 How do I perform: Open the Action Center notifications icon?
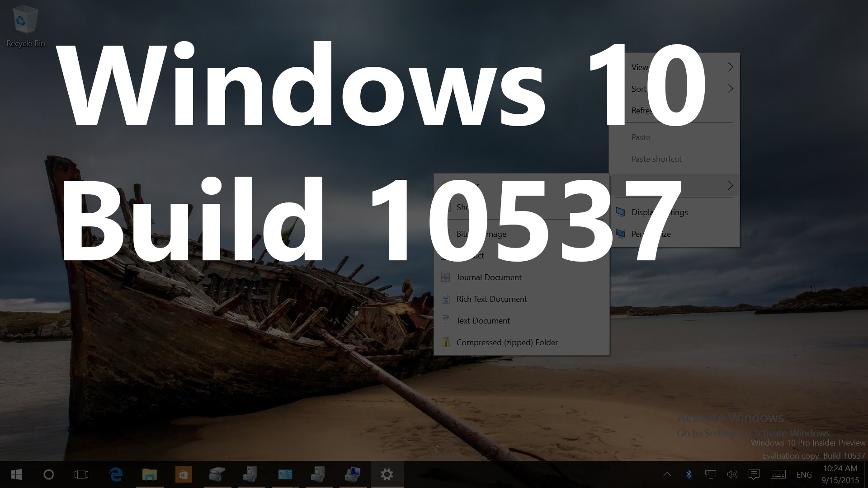[x=754, y=474]
